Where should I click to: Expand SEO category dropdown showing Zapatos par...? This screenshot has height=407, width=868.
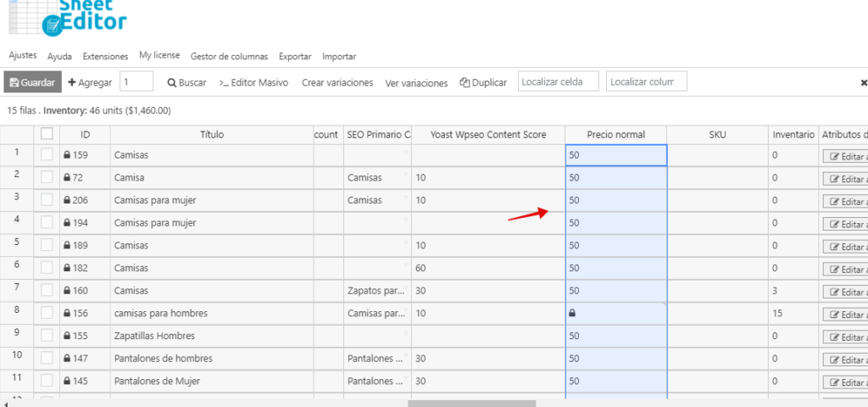(x=406, y=287)
